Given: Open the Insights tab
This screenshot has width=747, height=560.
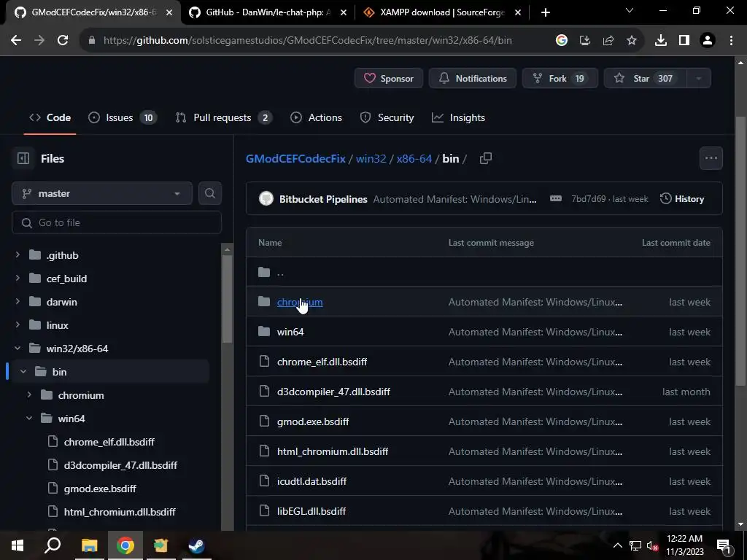Looking at the screenshot, I should pyautogui.click(x=458, y=117).
